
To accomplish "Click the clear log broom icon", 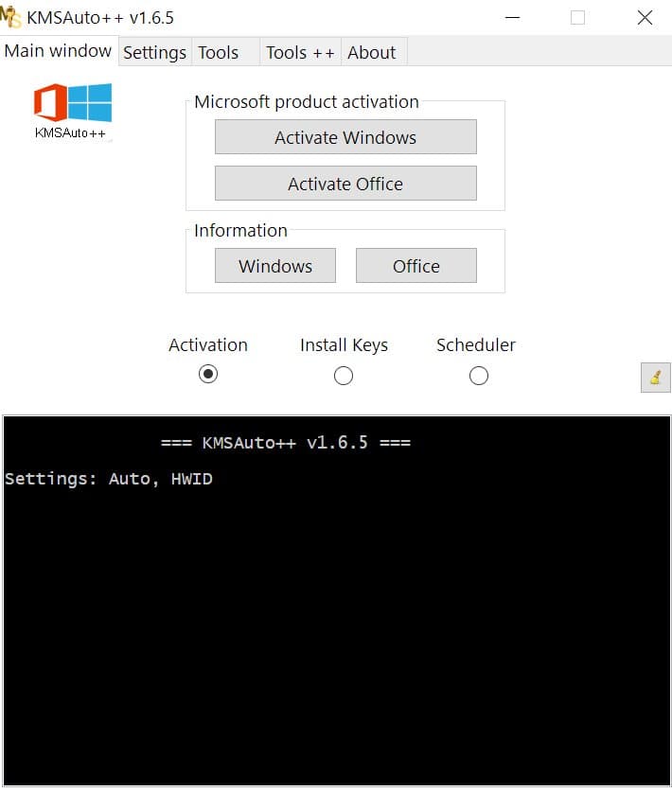I will click(x=656, y=376).
